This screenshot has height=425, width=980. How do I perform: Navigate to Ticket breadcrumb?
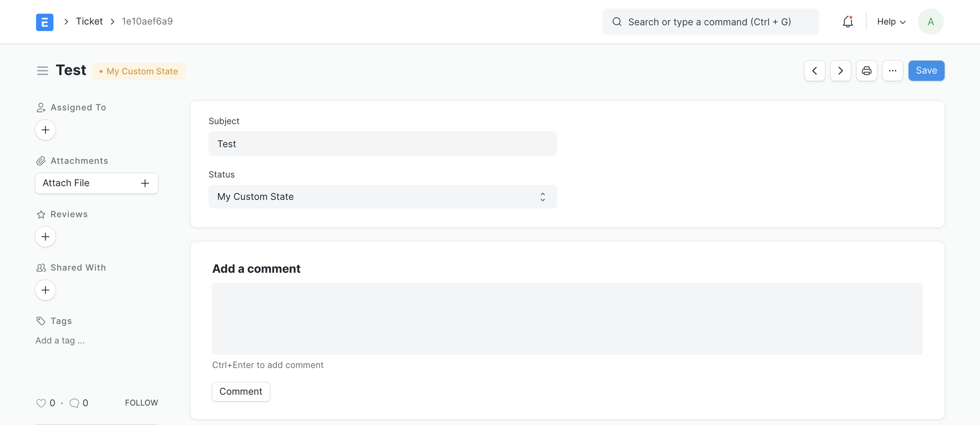coord(89,21)
